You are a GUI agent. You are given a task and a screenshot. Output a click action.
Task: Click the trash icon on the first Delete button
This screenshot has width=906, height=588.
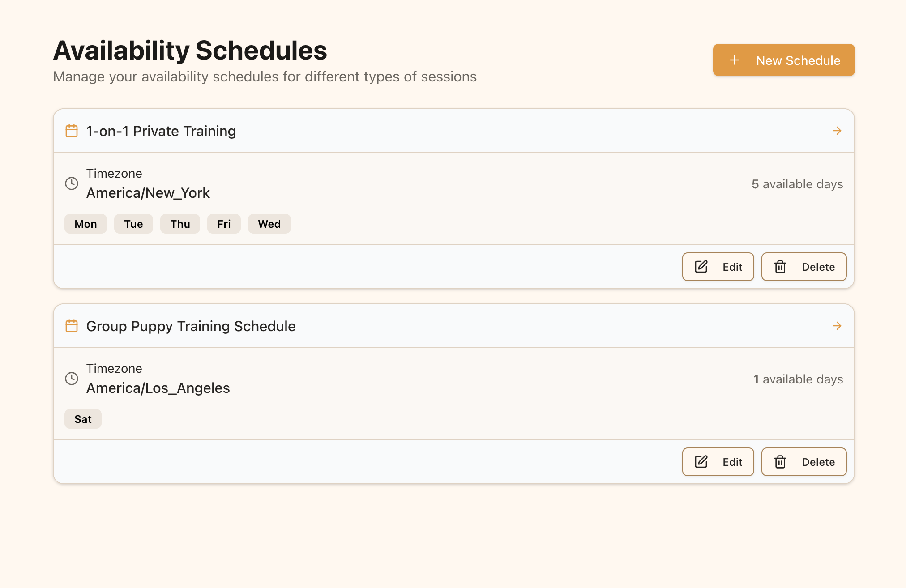[x=780, y=266]
